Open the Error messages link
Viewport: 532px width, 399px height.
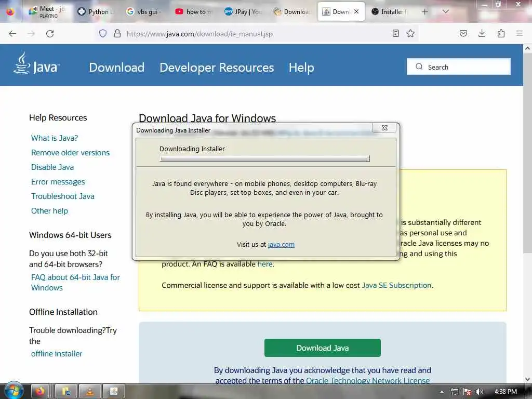point(58,182)
